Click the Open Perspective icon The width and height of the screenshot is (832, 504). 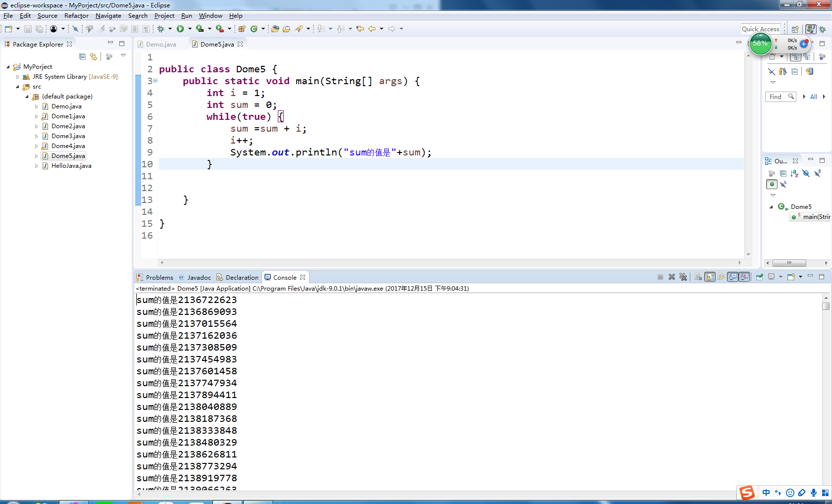(x=795, y=29)
